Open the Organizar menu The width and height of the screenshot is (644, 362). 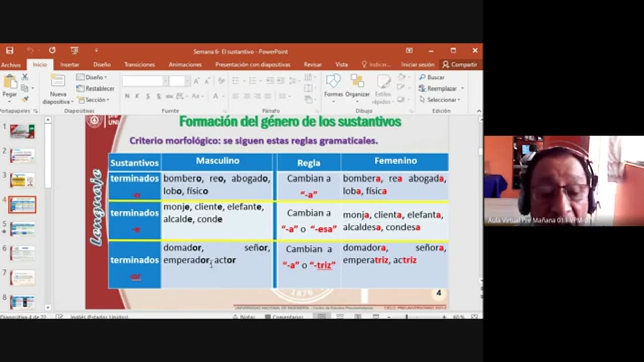point(357,86)
